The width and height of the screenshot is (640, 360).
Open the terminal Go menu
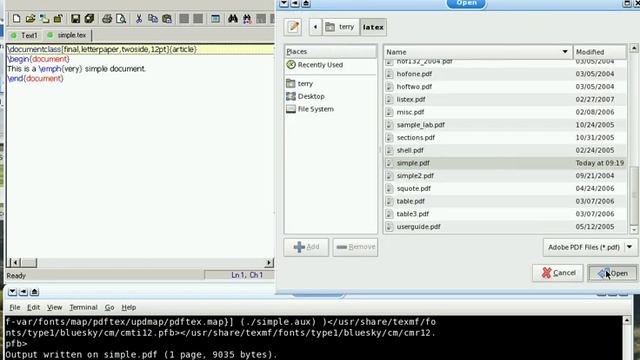pyautogui.click(x=109, y=307)
